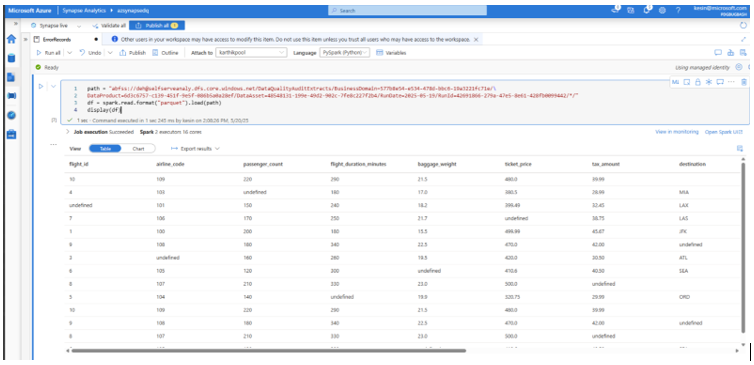Viewport: 754px width, 365px height.
Task: Open the View in monitoring link
Action: pos(677,132)
